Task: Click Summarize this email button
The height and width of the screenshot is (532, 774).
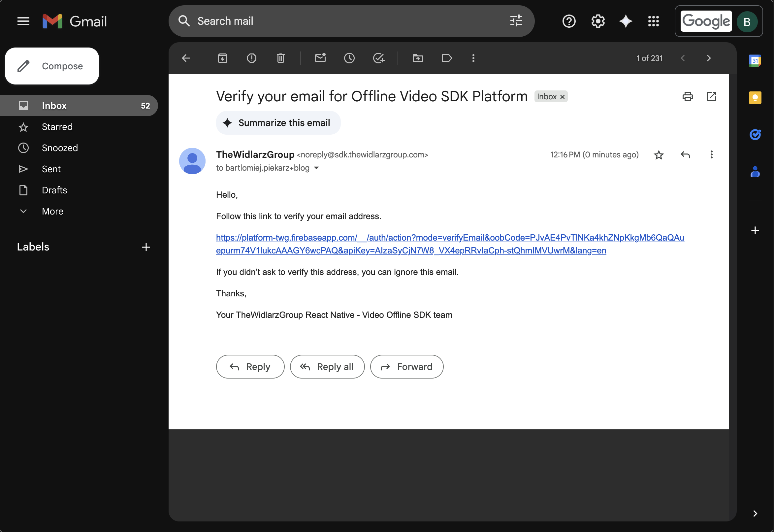Action: (x=278, y=123)
